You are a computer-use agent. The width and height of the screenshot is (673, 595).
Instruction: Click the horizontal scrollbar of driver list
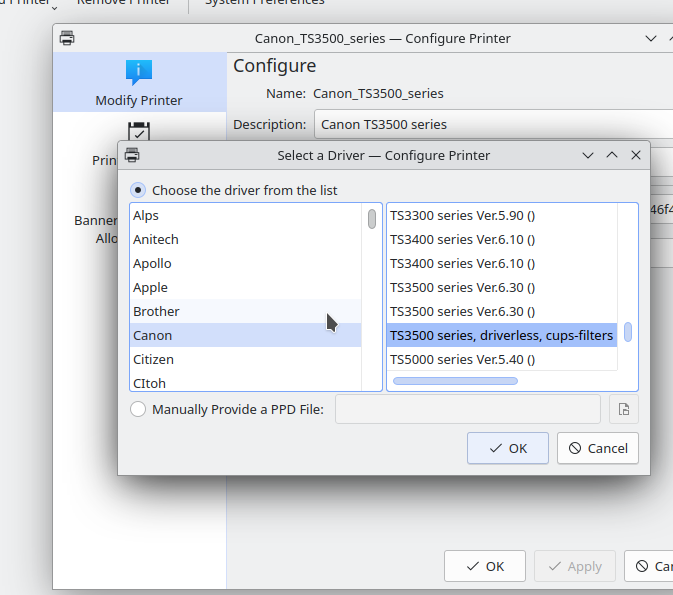pyautogui.click(x=456, y=381)
